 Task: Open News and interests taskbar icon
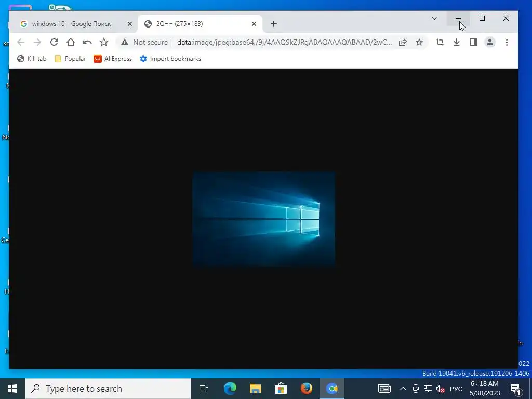coord(384,389)
